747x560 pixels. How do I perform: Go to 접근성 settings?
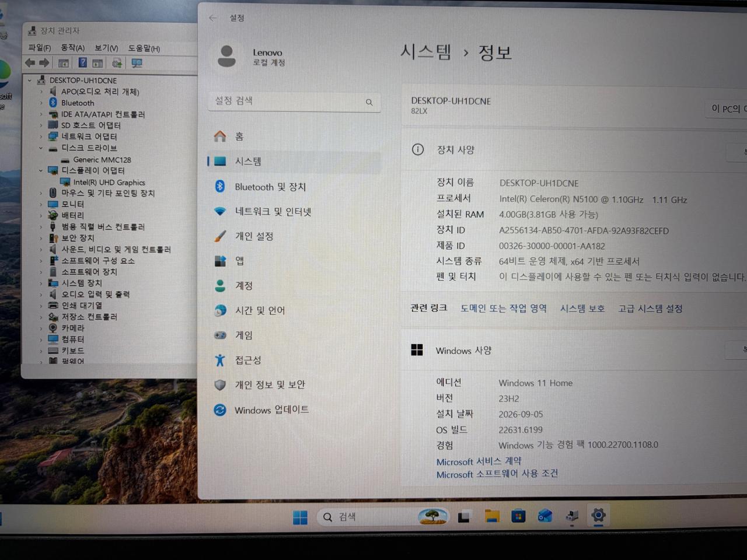(x=247, y=360)
